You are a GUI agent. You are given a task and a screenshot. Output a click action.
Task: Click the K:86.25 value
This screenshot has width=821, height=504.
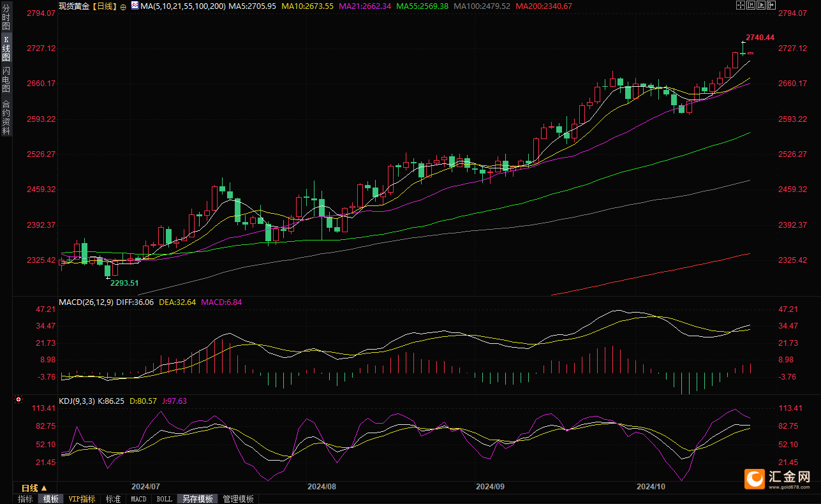point(112,401)
